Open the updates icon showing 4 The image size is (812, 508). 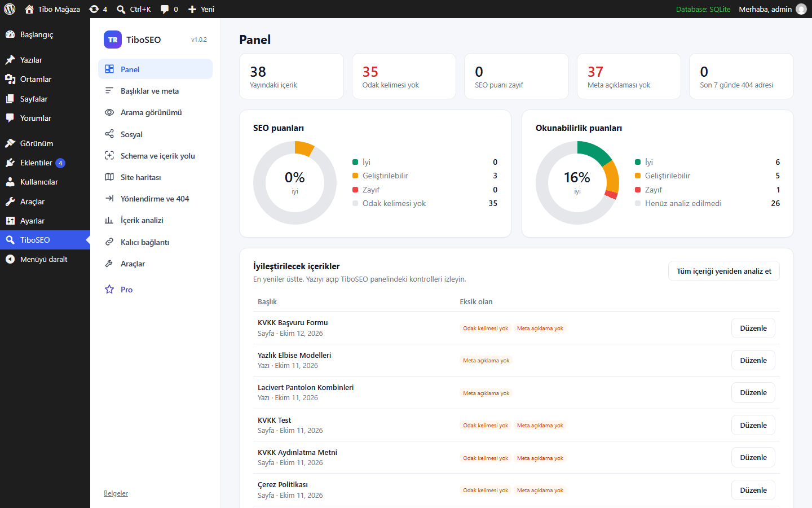coord(98,9)
